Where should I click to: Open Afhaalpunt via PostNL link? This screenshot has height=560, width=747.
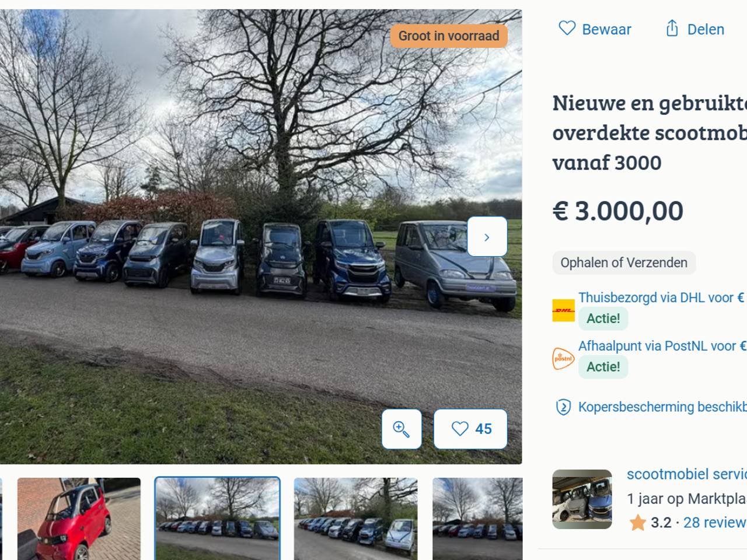[x=662, y=346]
